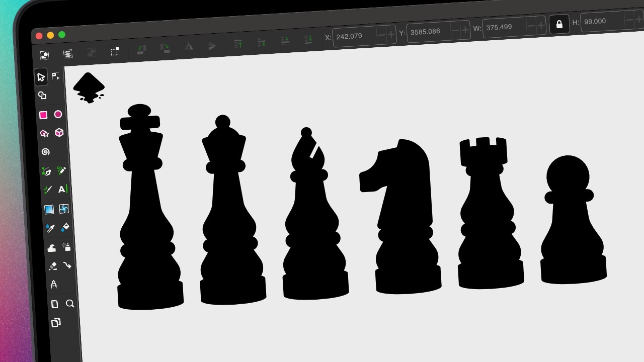The width and height of the screenshot is (644, 362).
Task: Pick the pink Rectangle tool
Action: [43, 115]
